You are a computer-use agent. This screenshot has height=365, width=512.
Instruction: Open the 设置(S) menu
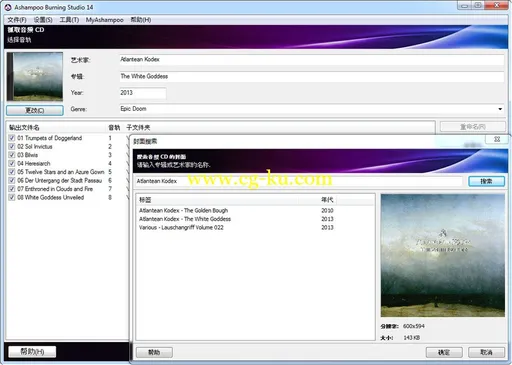click(43, 20)
